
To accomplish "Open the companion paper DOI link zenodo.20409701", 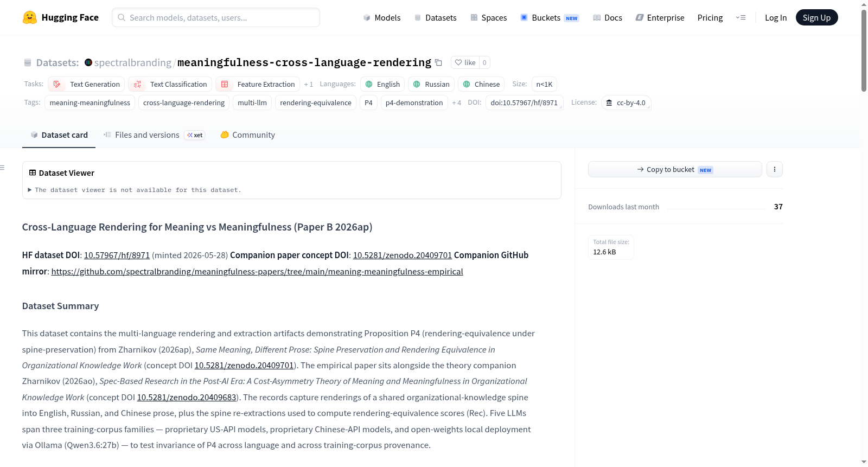I will point(403,255).
